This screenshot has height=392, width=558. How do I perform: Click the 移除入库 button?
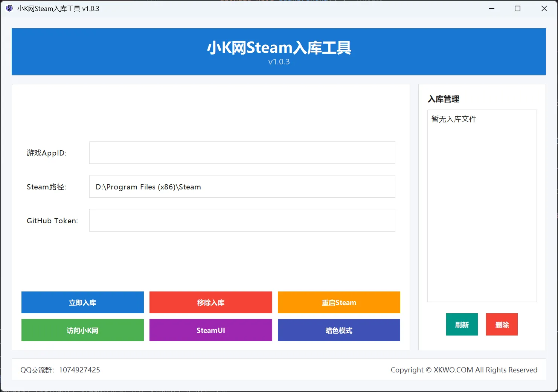210,302
